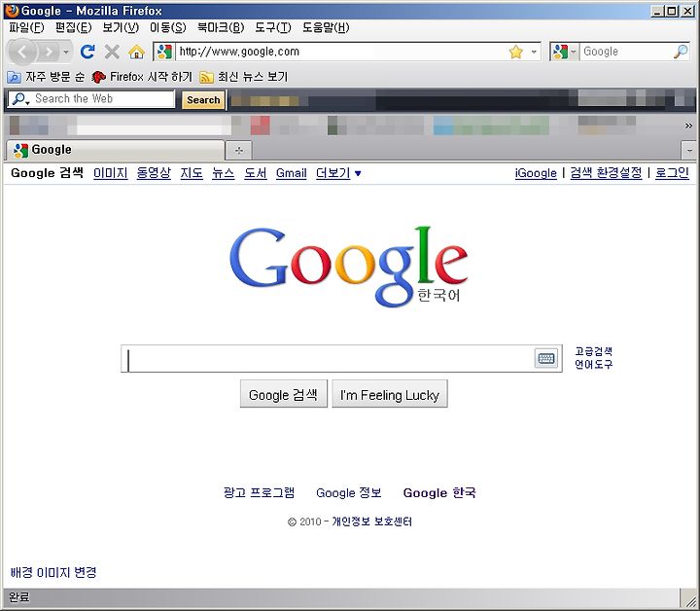Click the 로그인 link

tap(672, 173)
